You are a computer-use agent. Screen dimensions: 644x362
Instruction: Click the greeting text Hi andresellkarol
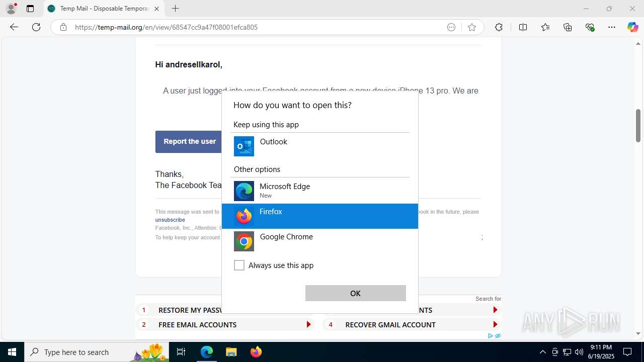[189, 64]
